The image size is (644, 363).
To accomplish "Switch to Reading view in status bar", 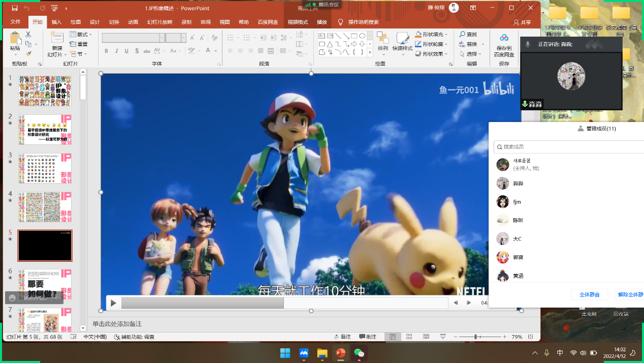I will (426, 337).
